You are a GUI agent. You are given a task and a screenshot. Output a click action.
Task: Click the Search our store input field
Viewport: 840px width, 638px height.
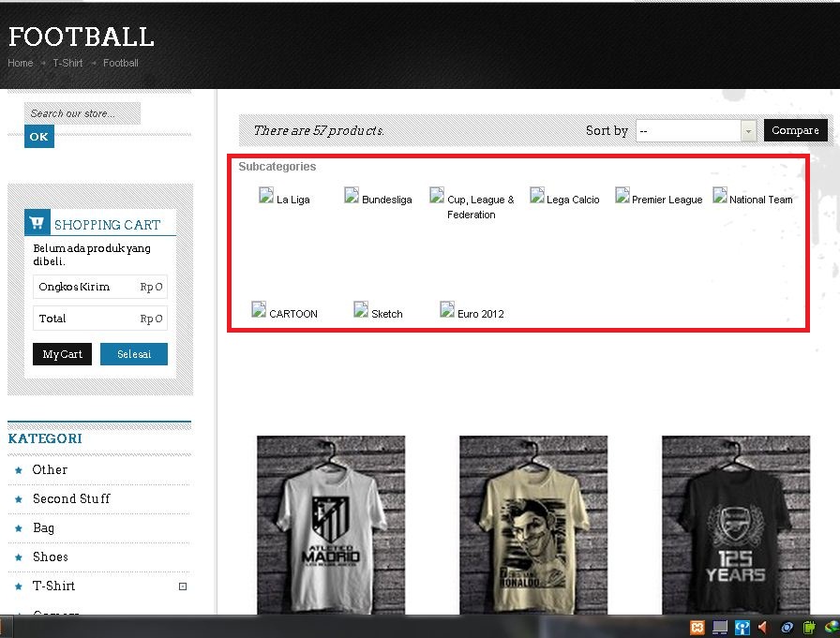coord(82,113)
